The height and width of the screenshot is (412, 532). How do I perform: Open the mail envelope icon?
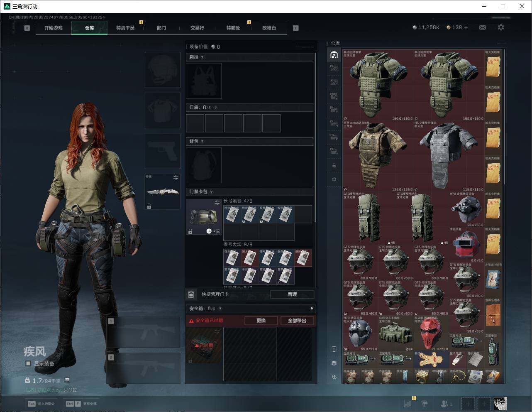pyautogui.click(x=483, y=27)
